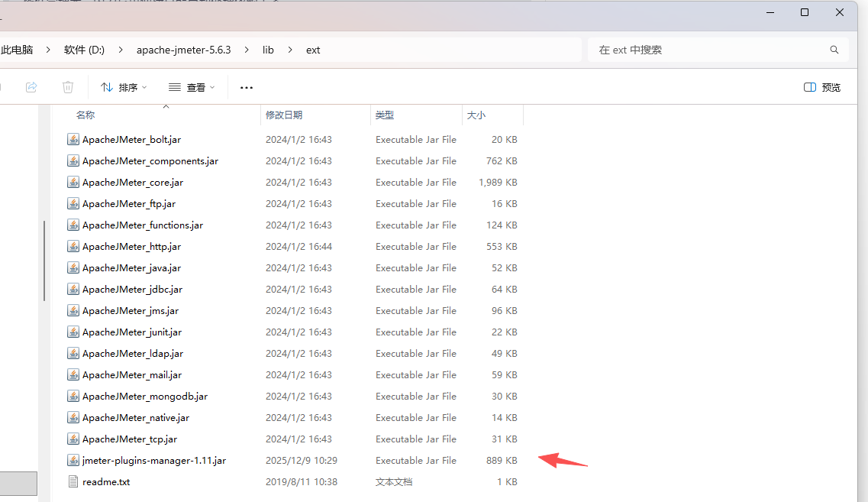Screen dimensions: 868x502
Task: Select the ApacheJMeter_bolt.jar file icon
Action: point(73,139)
